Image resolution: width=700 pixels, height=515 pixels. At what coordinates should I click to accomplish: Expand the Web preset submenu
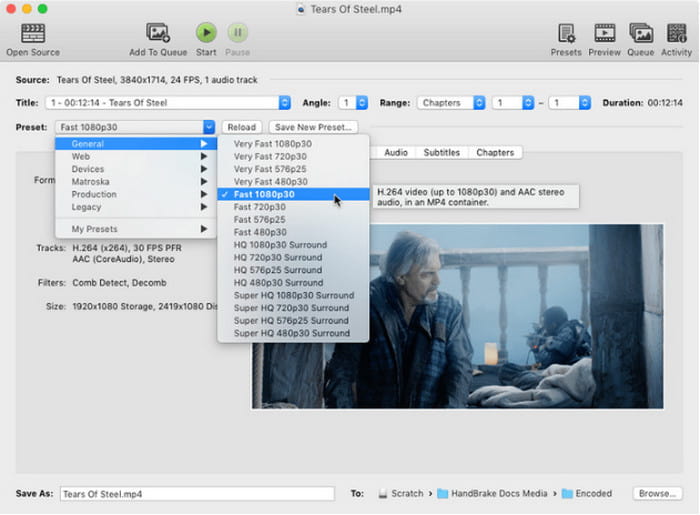point(136,157)
